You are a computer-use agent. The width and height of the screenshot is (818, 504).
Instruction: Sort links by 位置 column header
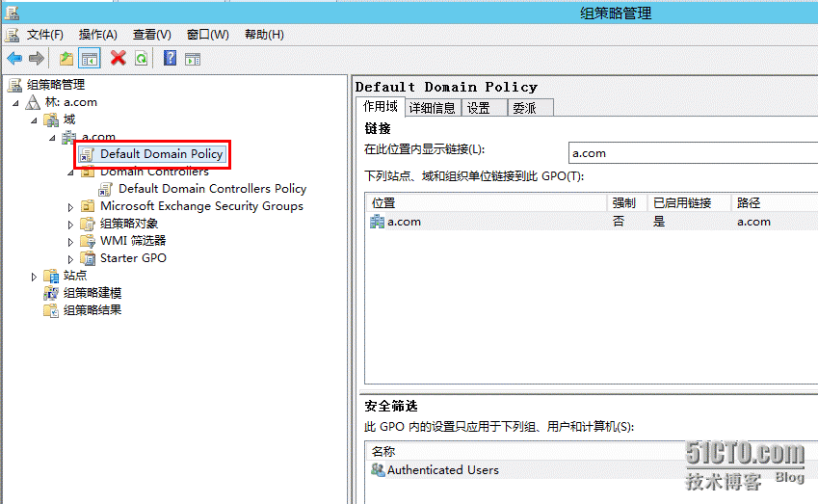point(487,203)
